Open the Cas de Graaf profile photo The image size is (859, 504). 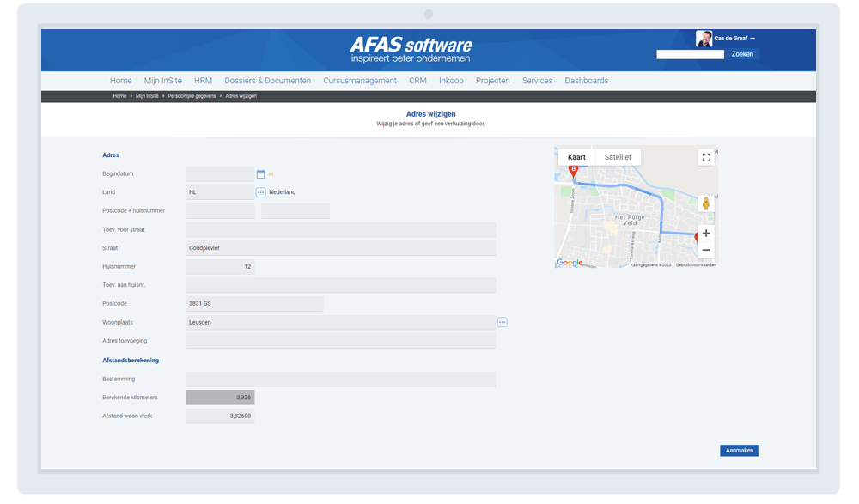point(704,39)
